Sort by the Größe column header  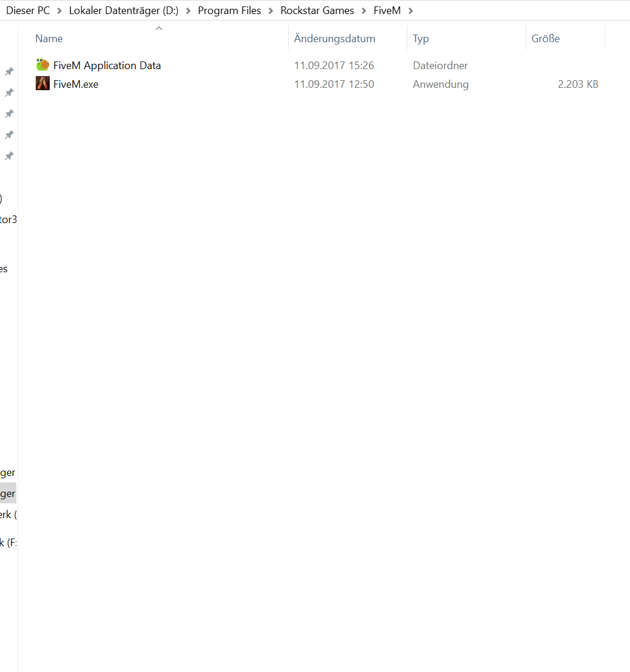point(546,39)
